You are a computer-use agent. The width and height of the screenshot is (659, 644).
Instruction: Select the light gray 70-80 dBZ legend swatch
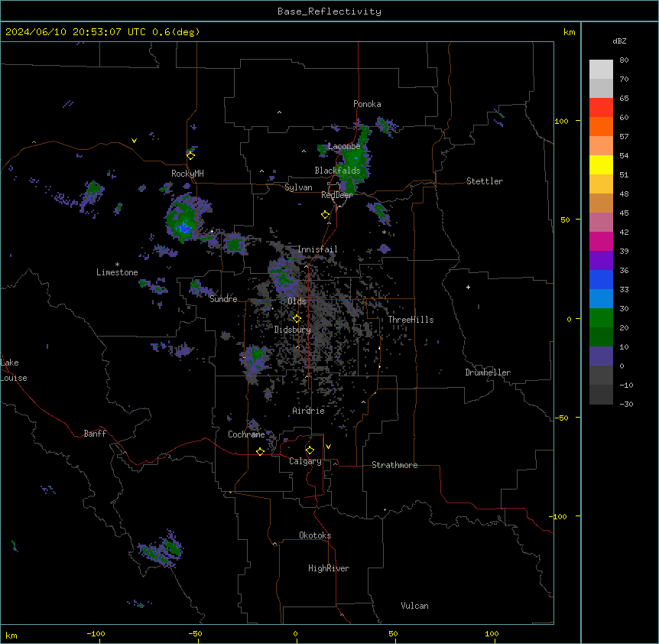(x=601, y=69)
